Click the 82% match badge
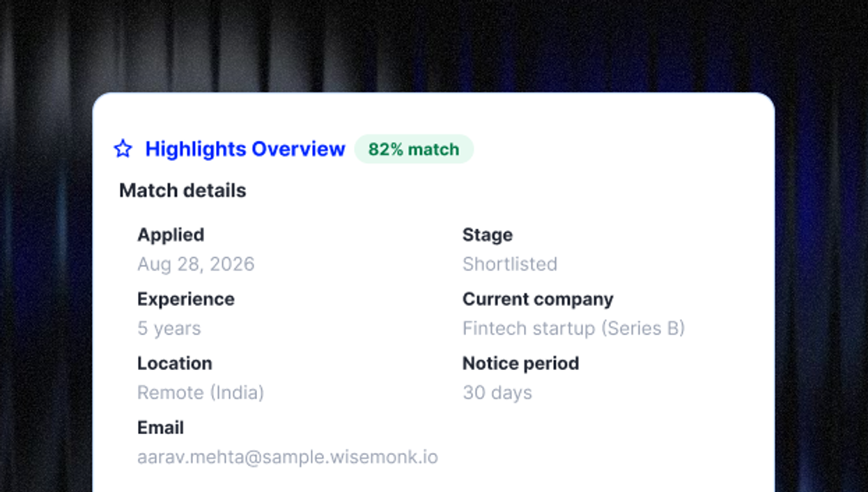The height and width of the screenshot is (492, 868). click(414, 149)
